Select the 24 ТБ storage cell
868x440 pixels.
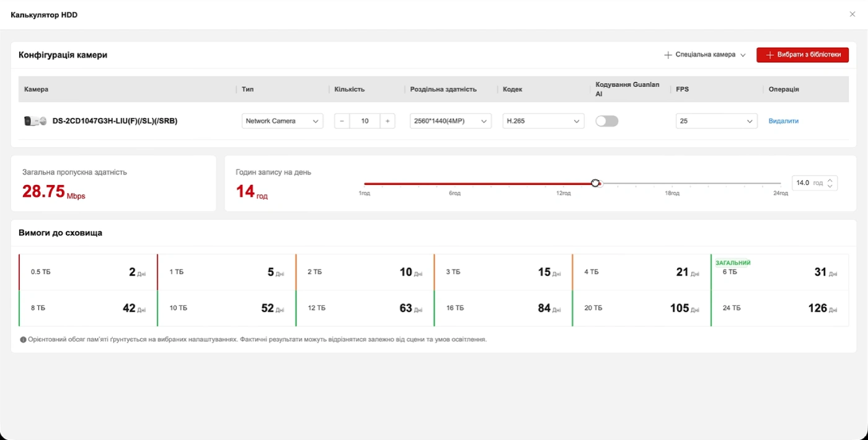(x=779, y=308)
